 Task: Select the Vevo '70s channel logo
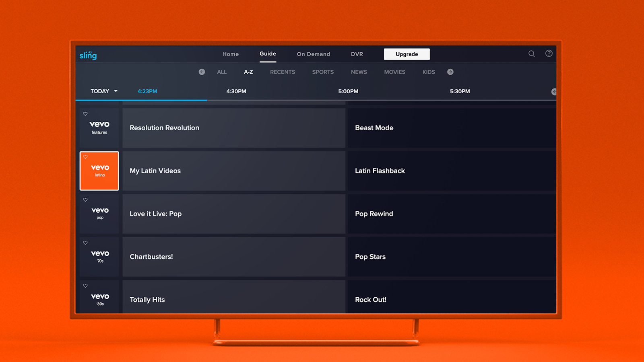(99, 256)
